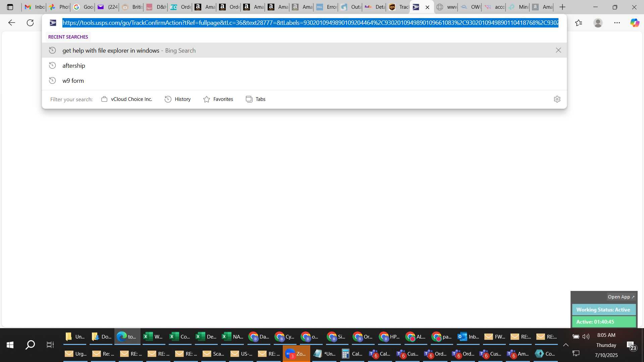Image resolution: width=644 pixels, height=362 pixels.
Task: Open the Teams 'Am...' taskbar window
Action: [x=519, y=354]
